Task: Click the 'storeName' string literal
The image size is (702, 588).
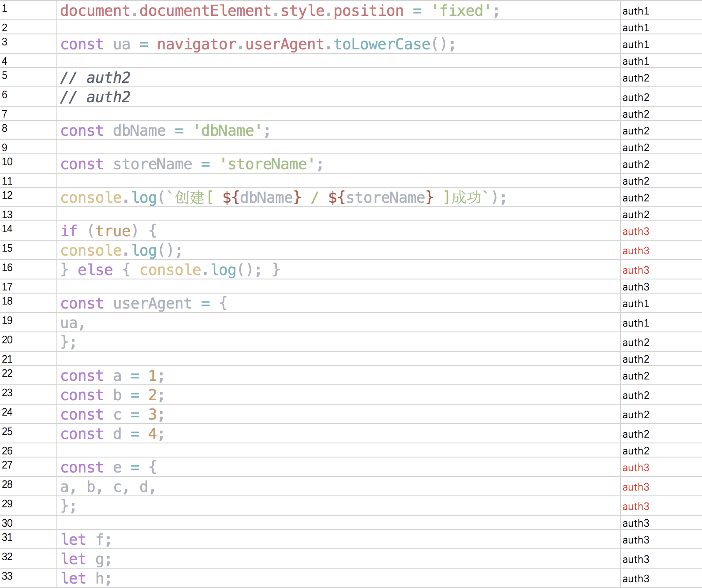Action: click(x=267, y=164)
